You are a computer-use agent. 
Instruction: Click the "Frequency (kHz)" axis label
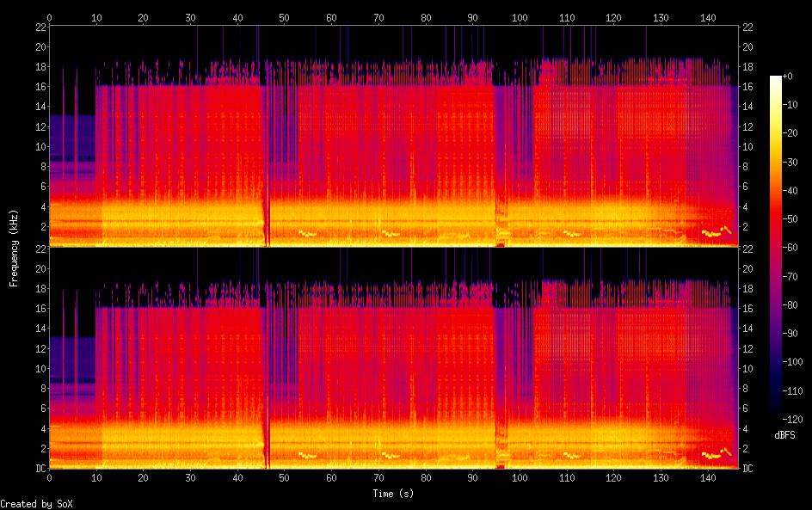14,247
